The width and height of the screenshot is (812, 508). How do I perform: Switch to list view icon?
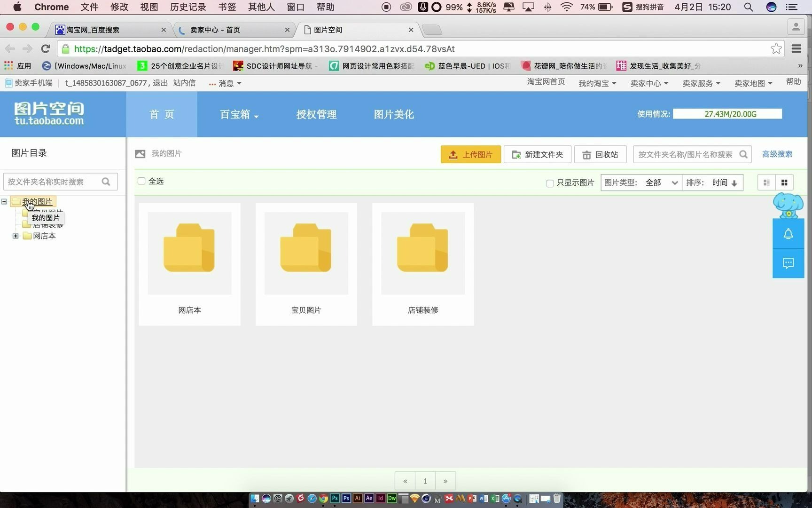(766, 183)
